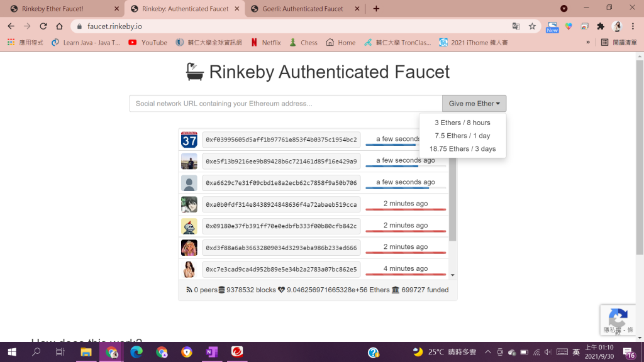Click the 0 peers feed icon

(x=189, y=290)
